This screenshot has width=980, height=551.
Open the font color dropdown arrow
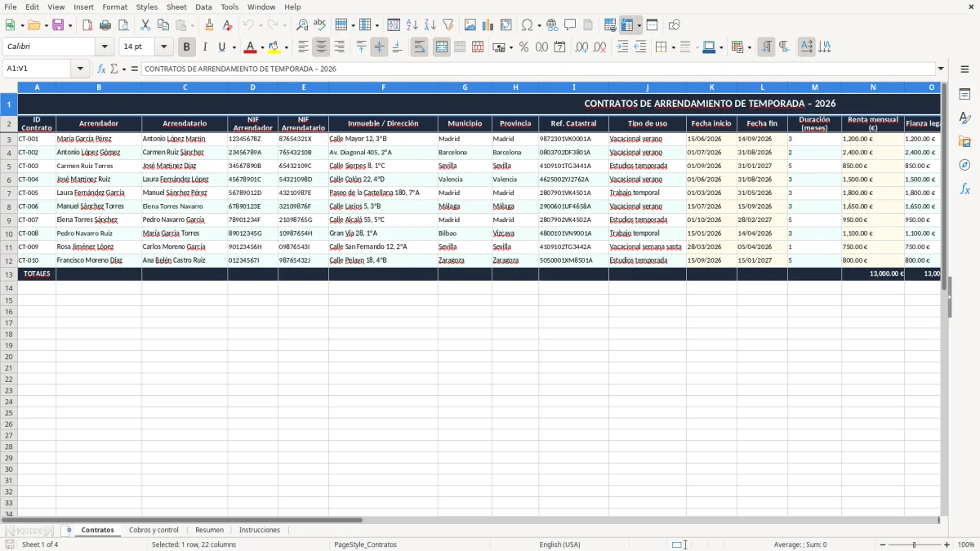click(x=262, y=47)
